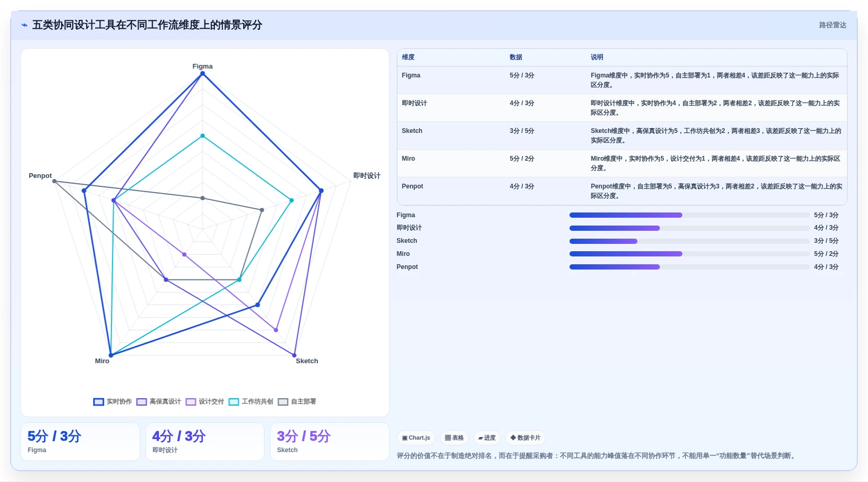Click the Figma axis label on radar
The height and width of the screenshot is (482, 868).
202,66
